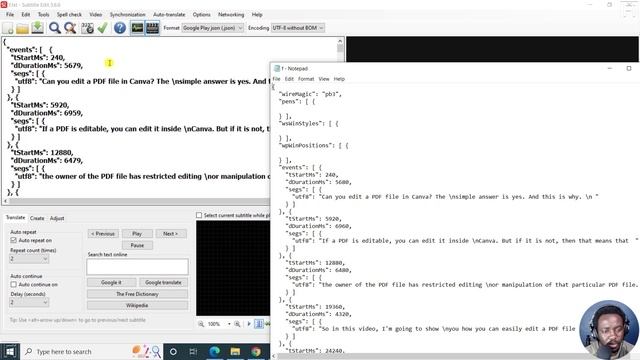Open the Format menu in Notepad
The height and width of the screenshot is (360, 640).
coord(306,79)
